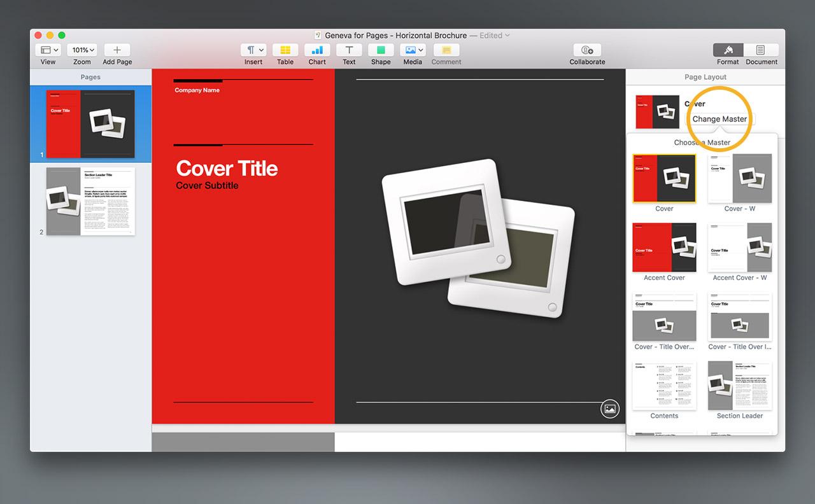Open the Zoom percentage dropdown
This screenshot has width=815, height=504.
coord(82,50)
